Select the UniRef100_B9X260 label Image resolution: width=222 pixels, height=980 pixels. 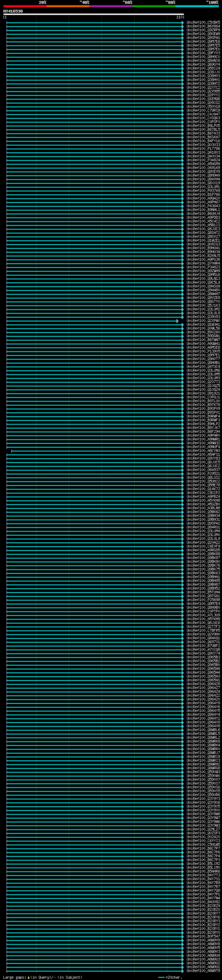(203, 332)
